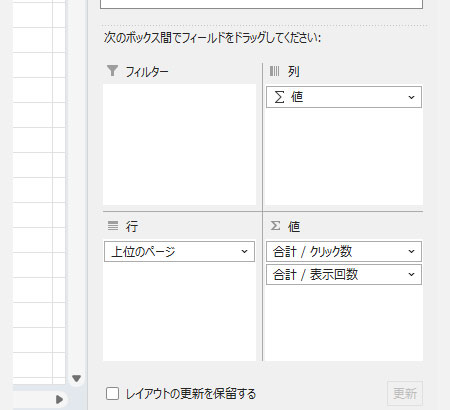Expand the 合計 / クリック数 field dropdown
The width and height of the screenshot is (450, 410).
[x=411, y=252]
